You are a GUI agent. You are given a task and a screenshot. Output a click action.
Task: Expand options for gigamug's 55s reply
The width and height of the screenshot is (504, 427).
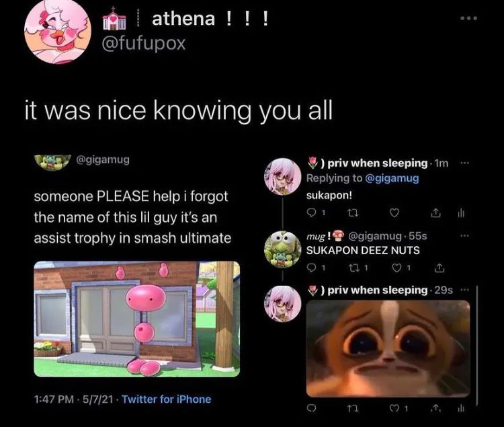[x=465, y=235]
